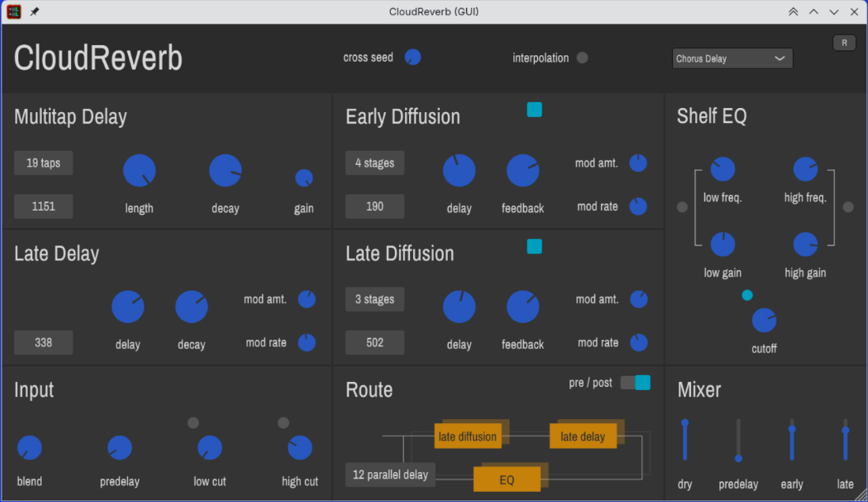
Task: Click Late Diffusion mod rate knob
Action: pos(639,342)
